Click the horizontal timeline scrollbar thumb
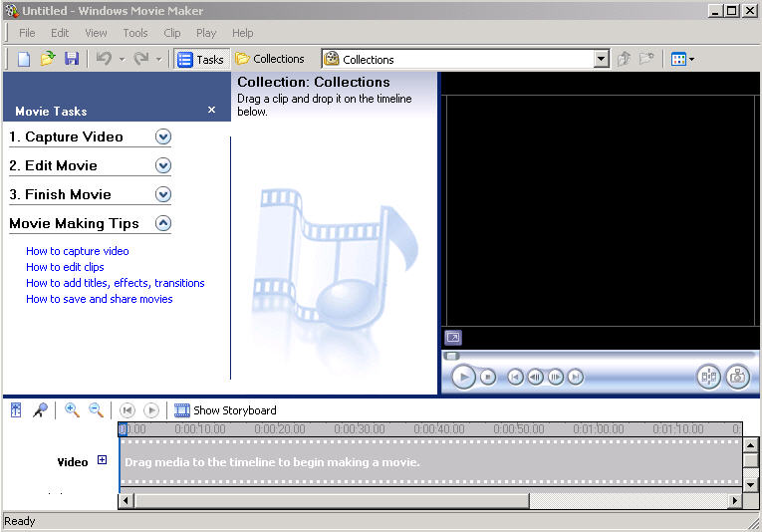This screenshot has height=532, width=762. pos(332,500)
